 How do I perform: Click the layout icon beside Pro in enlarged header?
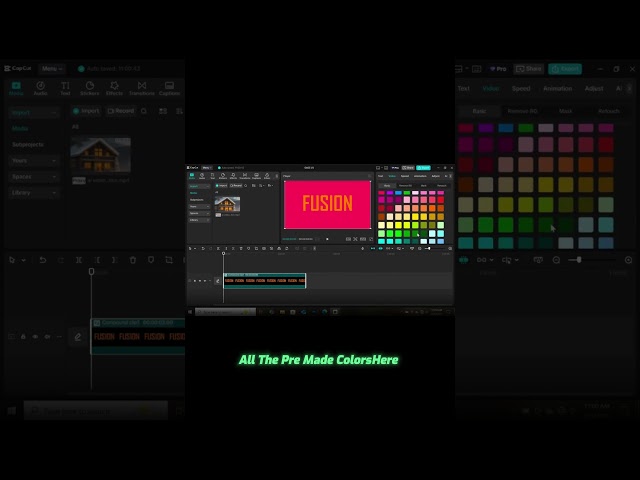click(x=477, y=69)
